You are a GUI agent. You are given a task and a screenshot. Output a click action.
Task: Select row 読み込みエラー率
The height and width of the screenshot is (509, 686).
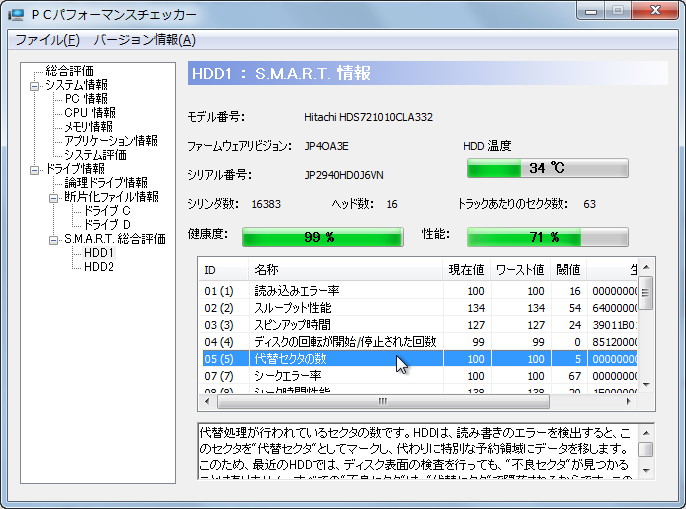pyautogui.click(x=419, y=291)
